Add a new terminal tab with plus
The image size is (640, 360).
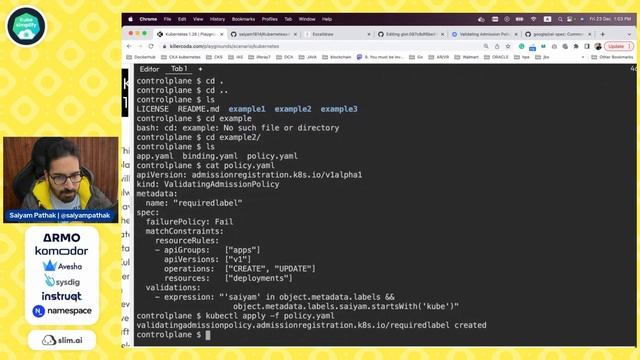[200, 69]
